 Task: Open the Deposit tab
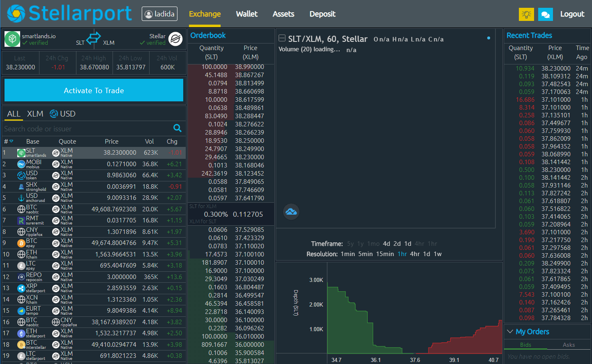tap(322, 14)
